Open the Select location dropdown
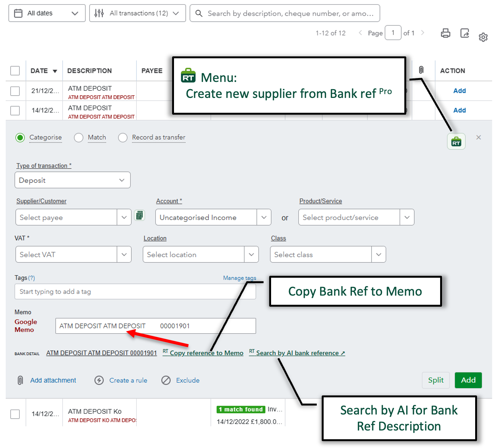The image size is (498, 448). [x=201, y=254]
